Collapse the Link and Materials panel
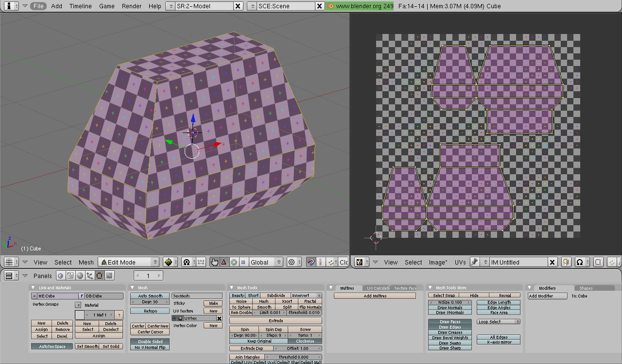This screenshot has width=622, height=364. [x=34, y=288]
